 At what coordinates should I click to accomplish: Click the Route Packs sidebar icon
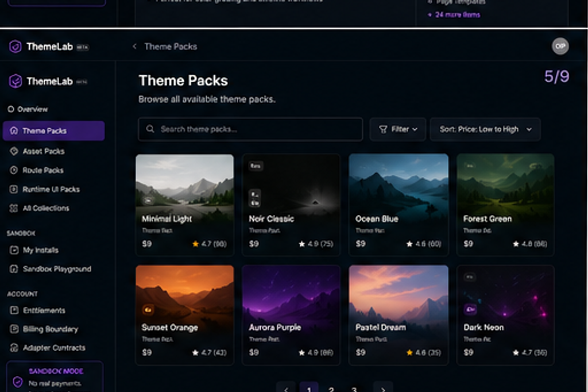click(14, 170)
